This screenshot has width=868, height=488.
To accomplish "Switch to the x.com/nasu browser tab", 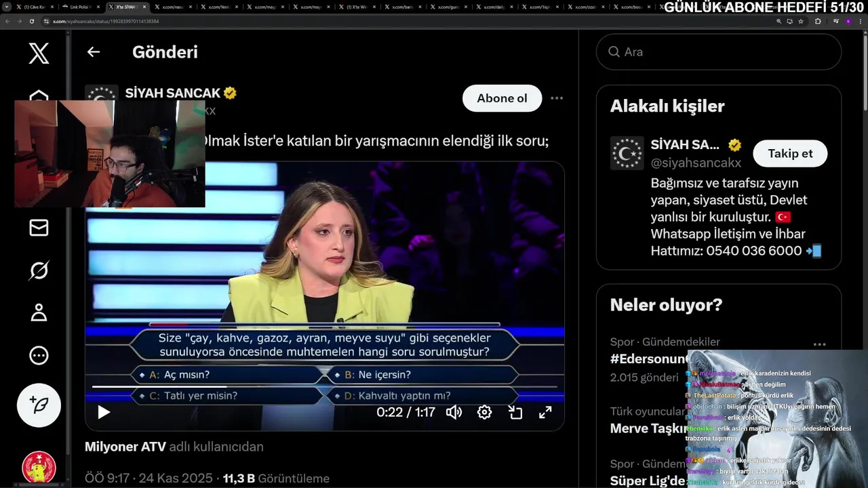I will [x=173, y=7].
